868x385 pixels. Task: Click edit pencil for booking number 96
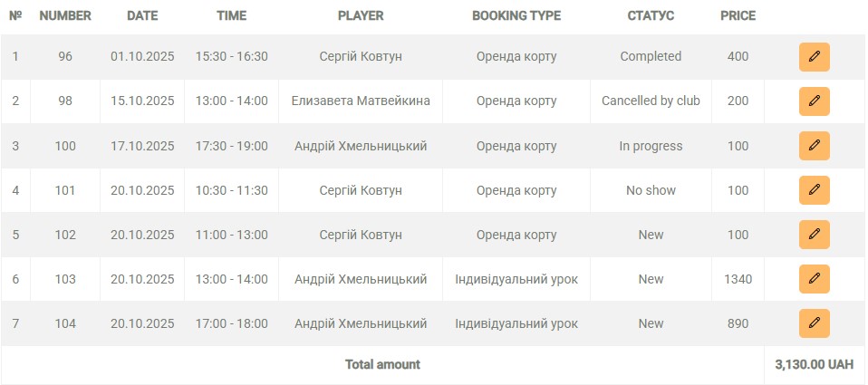pyautogui.click(x=814, y=56)
